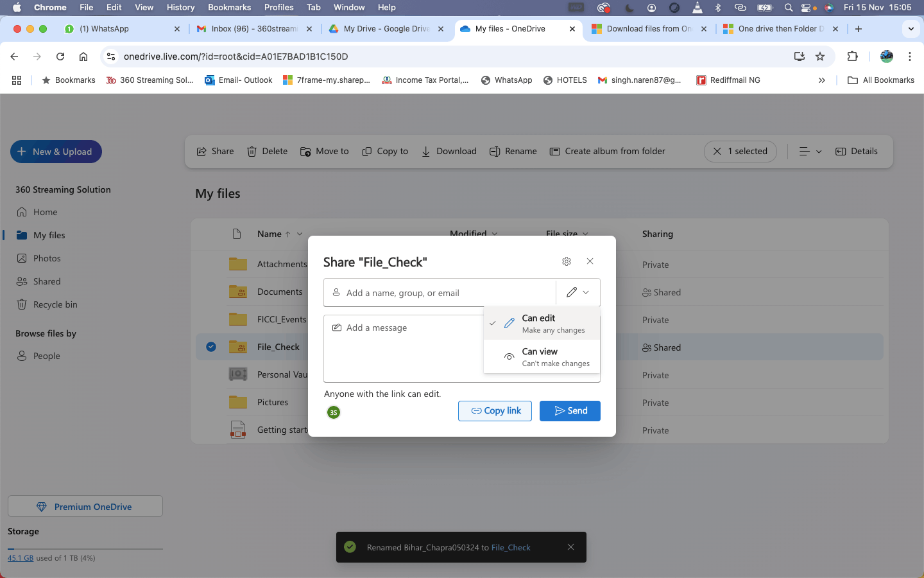Click Premium OneDrive upgrade button
Viewport: 924px width, 578px height.
[85, 506]
